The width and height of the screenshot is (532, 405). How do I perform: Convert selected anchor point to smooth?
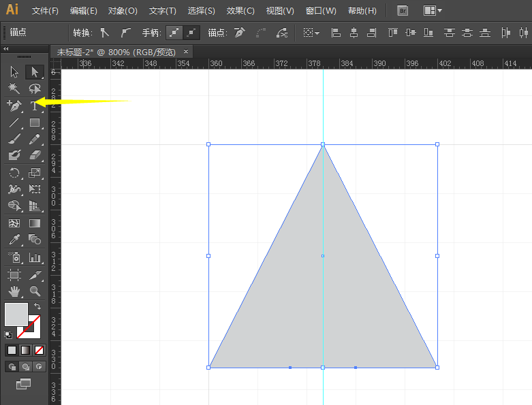point(125,33)
